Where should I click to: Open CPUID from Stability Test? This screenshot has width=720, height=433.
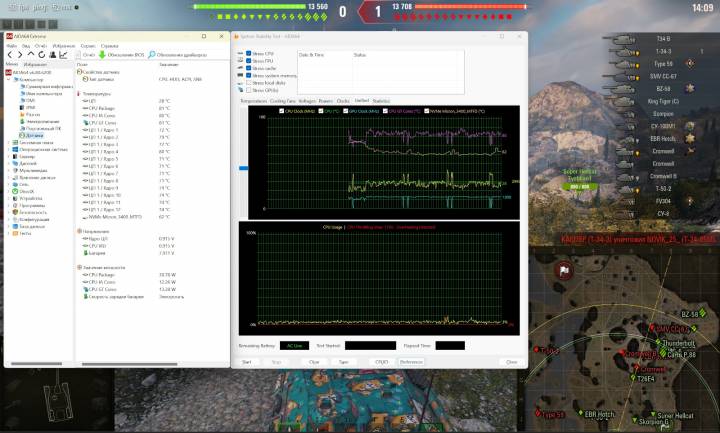(x=382, y=362)
